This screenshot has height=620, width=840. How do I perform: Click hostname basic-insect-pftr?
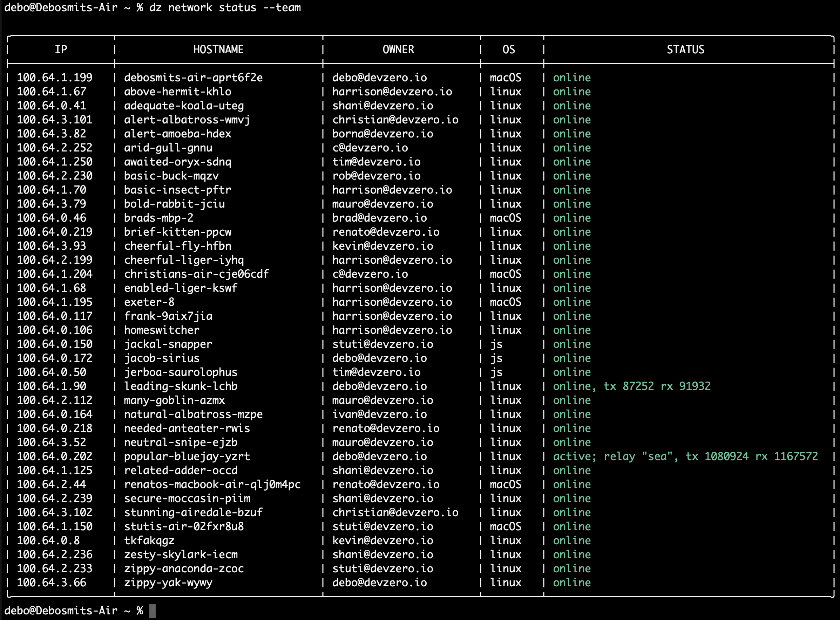177,190
